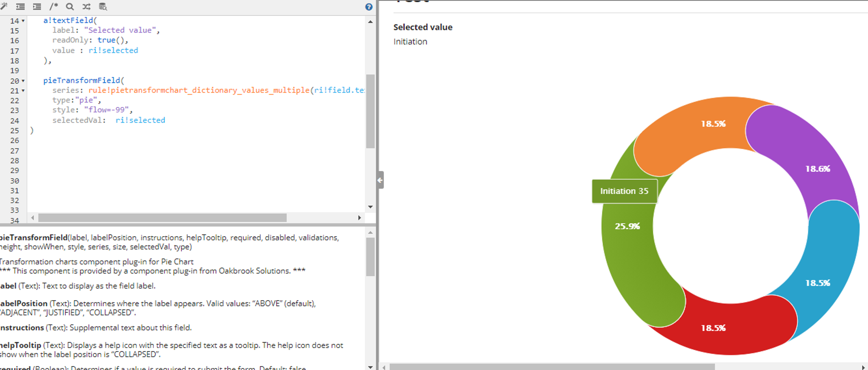Image resolution: width=868 pixels, height=370 pixels.
Task: Click the "Selected value" string on line 15
Action: coord(120,30)
